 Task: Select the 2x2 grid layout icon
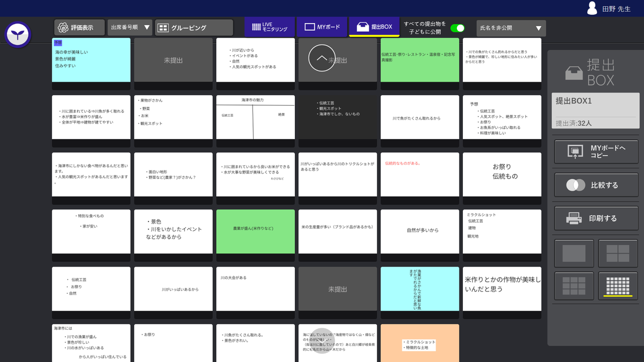click(x=617, y=253)
